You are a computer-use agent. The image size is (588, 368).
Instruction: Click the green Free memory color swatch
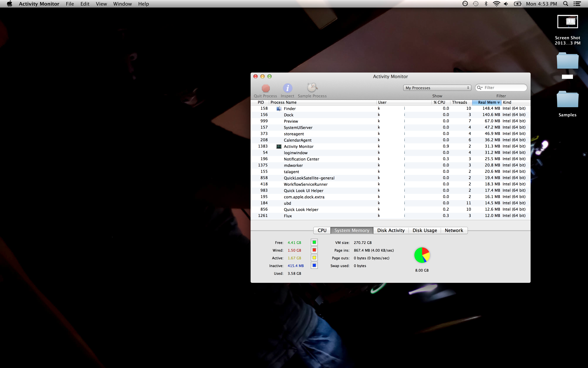[314, 242]
